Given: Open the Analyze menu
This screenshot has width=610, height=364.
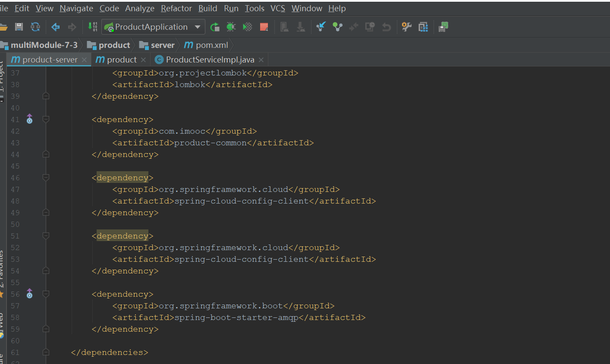Looking at the screenshot, I should (140, 8).
